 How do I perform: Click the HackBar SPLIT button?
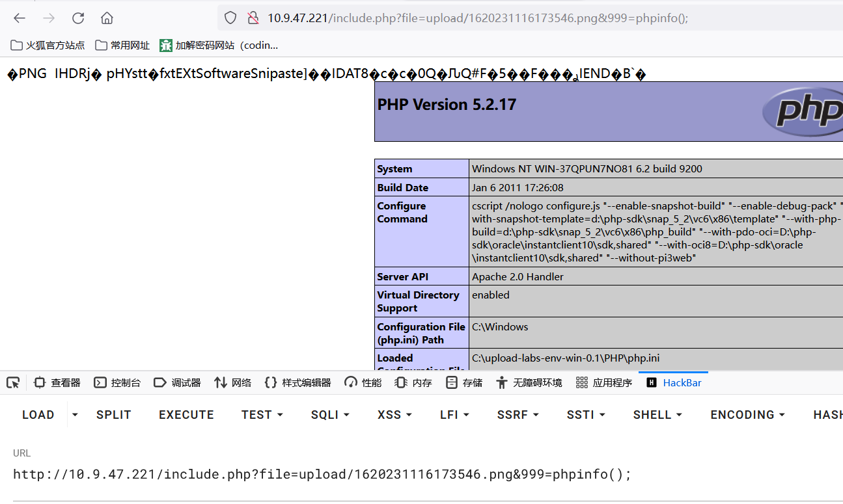(x=114, y=415)
